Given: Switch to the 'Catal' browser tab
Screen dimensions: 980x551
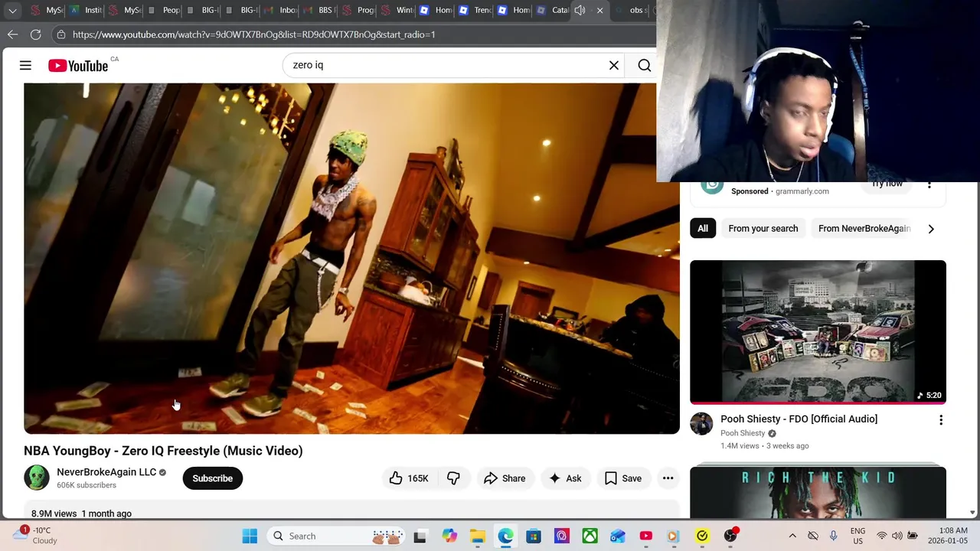Looking at the screenshot, I should pyautogui.click(x=551, y=10).
